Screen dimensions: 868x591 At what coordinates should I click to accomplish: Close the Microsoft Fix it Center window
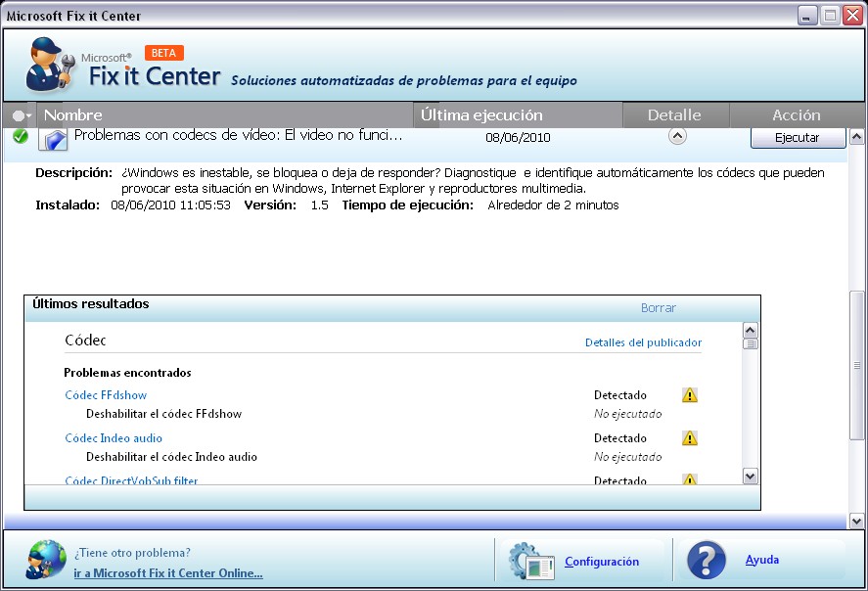pyautogui.click(x=853, y=16)
